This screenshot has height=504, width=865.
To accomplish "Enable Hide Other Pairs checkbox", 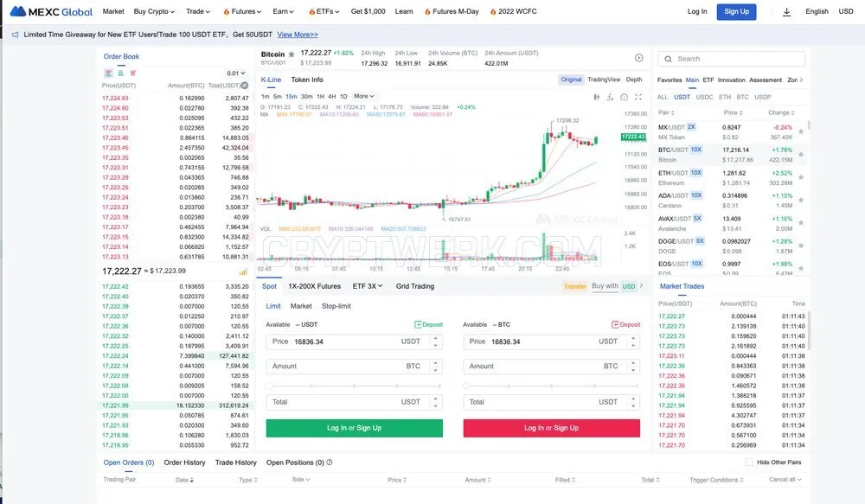I will point(749,463).
